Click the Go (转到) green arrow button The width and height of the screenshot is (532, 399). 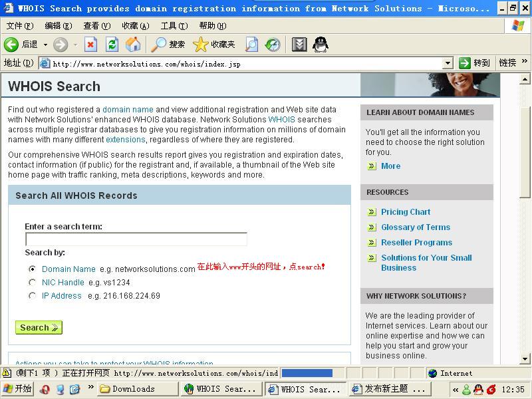click(474, 63)
